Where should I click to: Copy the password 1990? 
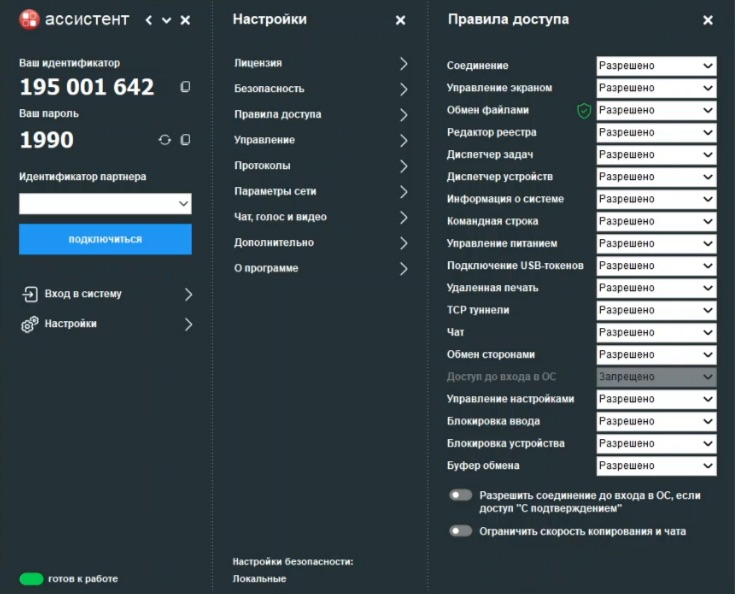(x=185, y=140)
